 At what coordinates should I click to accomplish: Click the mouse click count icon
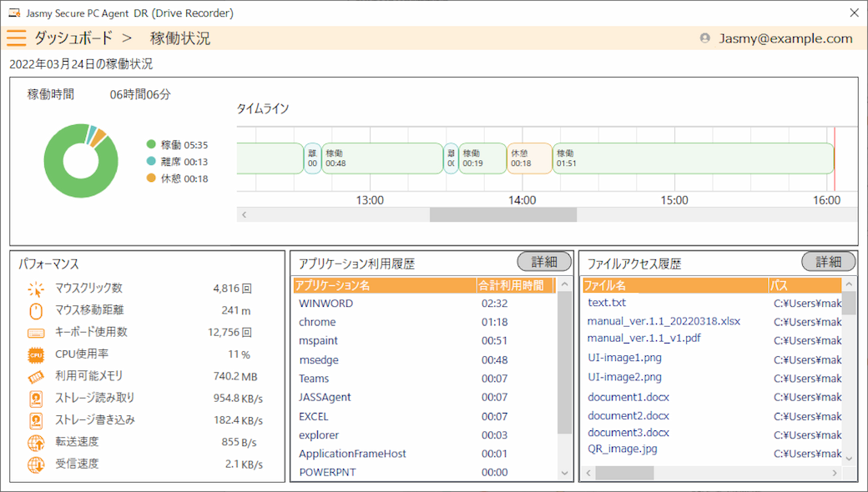36,289
